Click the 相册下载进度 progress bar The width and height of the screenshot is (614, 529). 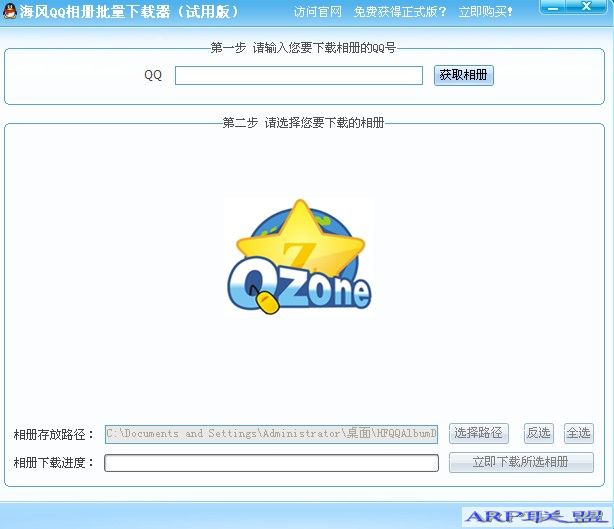pos(271,463)
